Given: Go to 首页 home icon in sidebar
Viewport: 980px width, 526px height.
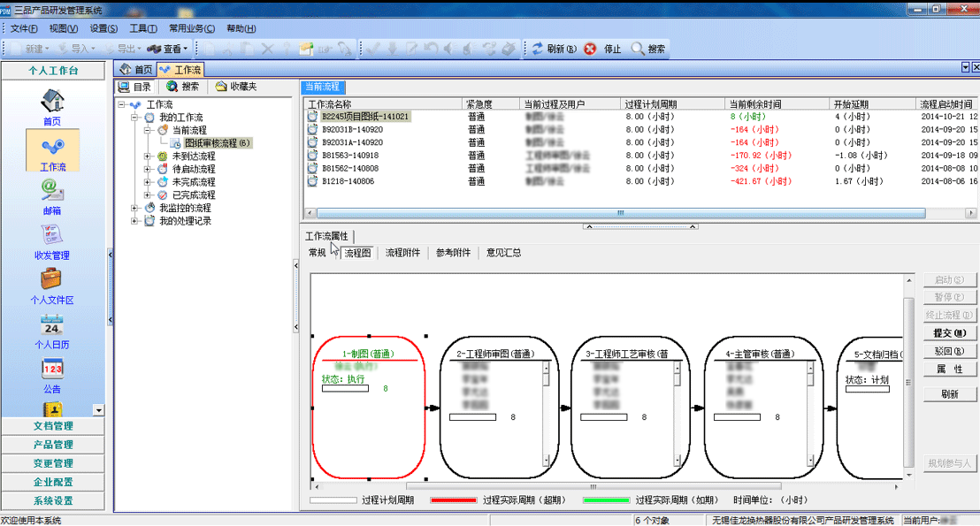Looking at the screenshot, I should click(52, 104).
